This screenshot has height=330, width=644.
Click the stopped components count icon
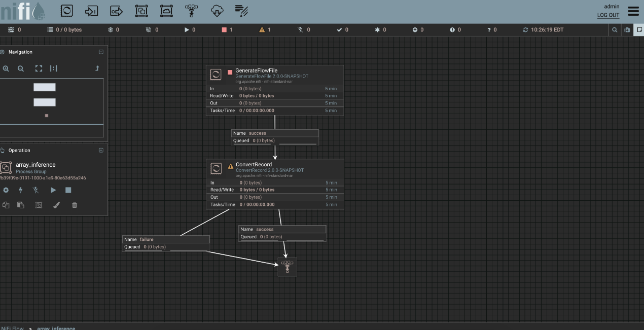pos(224,30)
